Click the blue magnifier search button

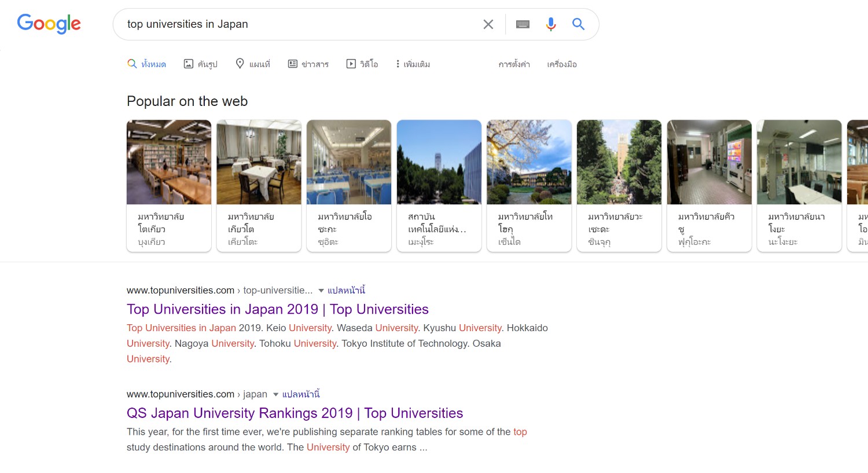[x=578, y=24]
